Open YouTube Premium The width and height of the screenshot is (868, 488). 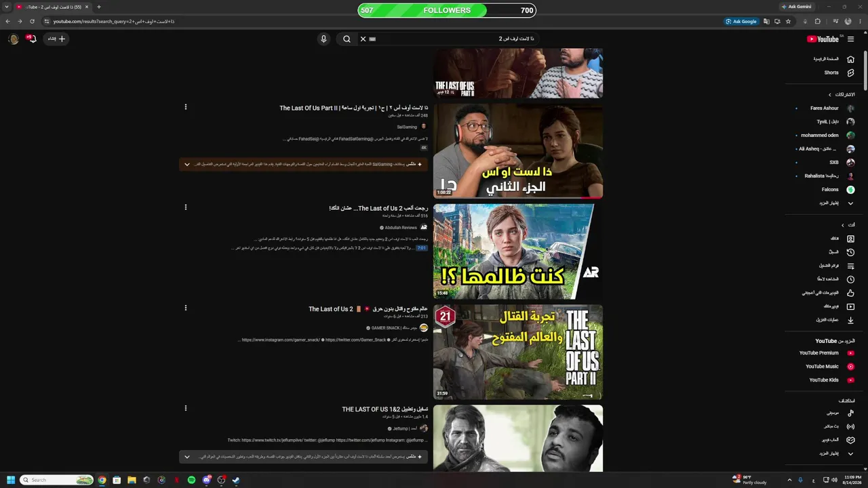click(826, 353)
